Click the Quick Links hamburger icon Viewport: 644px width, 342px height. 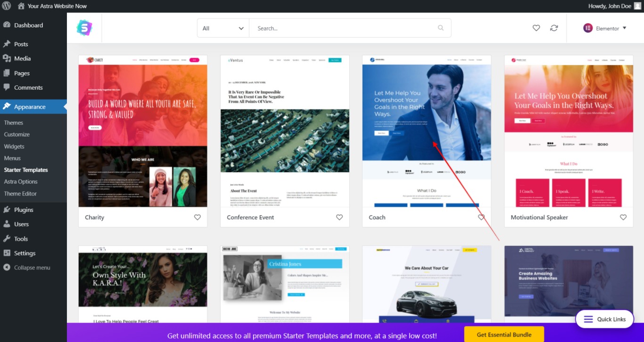588,319
